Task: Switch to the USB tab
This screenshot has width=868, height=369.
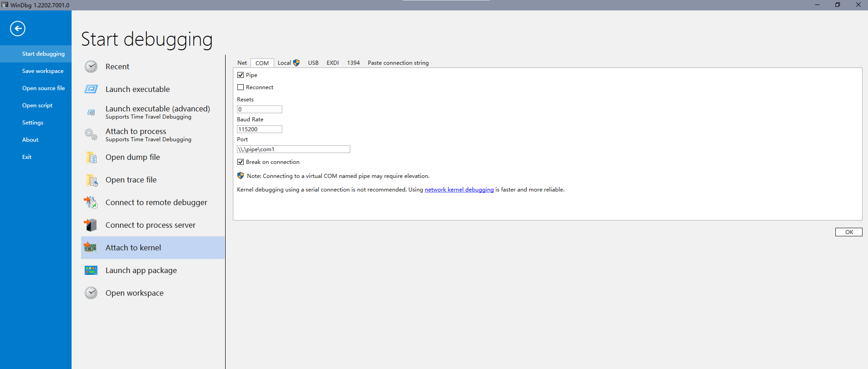Action: click(313, 63)
